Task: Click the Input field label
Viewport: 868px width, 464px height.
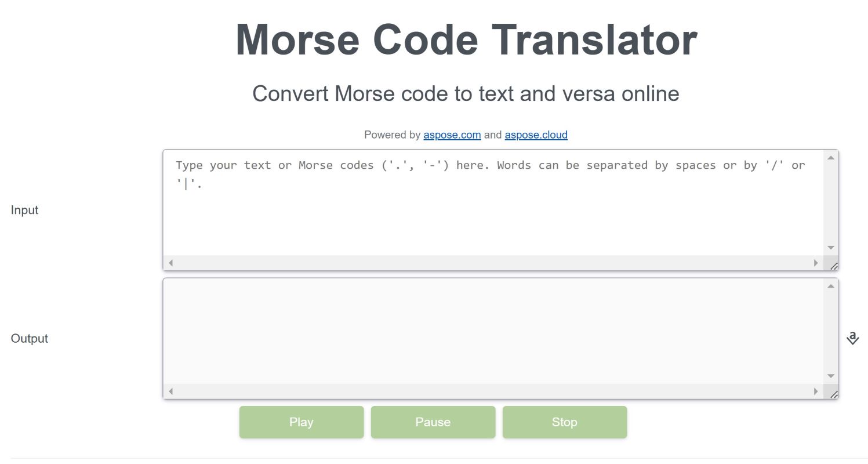Action: coord(24,210)
